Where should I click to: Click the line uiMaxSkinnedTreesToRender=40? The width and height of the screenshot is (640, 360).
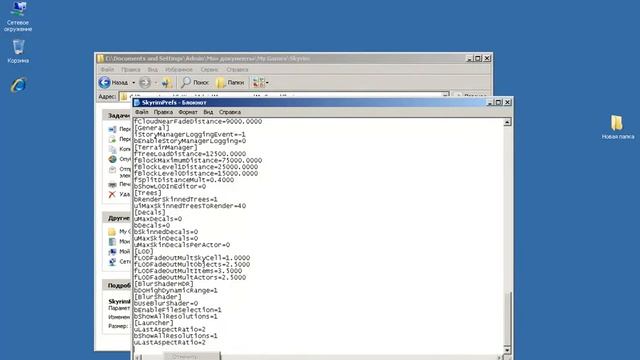tap(190, 206)
